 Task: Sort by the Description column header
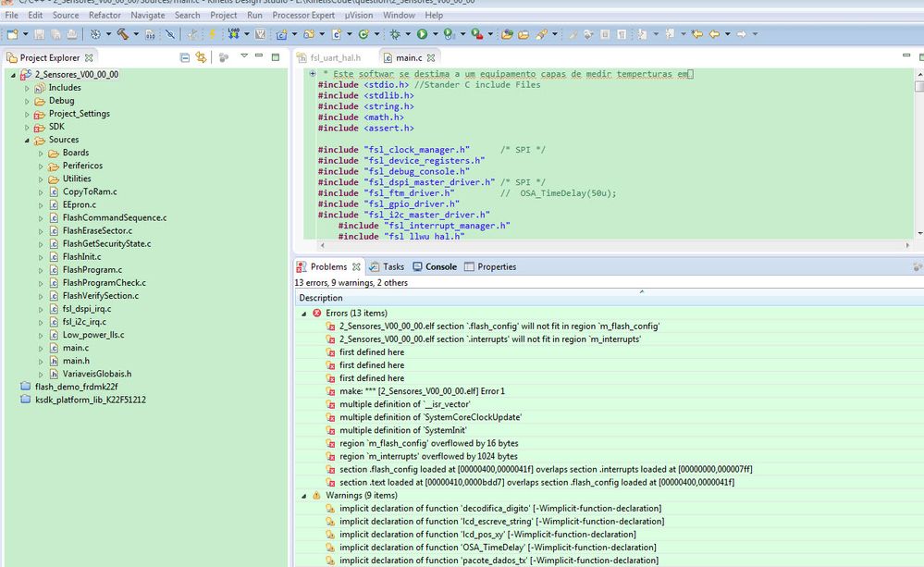(609, 298)
